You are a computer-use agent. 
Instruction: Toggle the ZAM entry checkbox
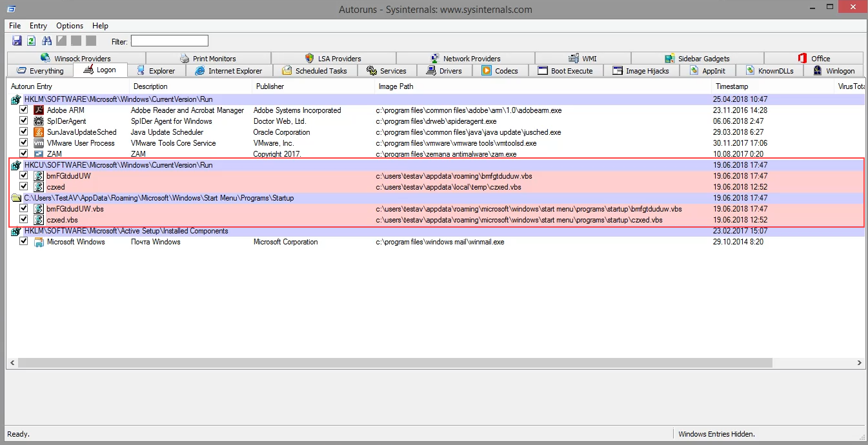(x=24, y=154)
